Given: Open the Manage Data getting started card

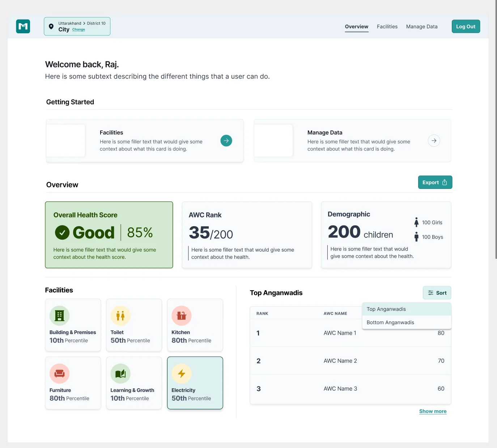Looking at the screenshot, I should click(352, 141).
